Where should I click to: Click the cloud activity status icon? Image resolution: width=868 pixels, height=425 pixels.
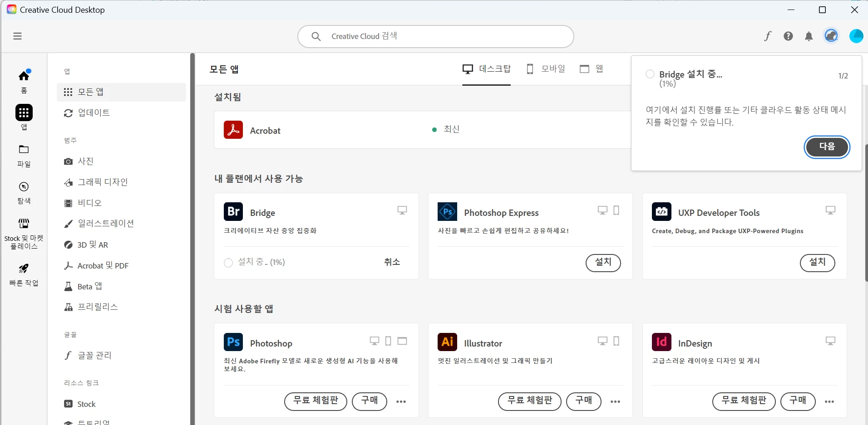click(831, 36)
